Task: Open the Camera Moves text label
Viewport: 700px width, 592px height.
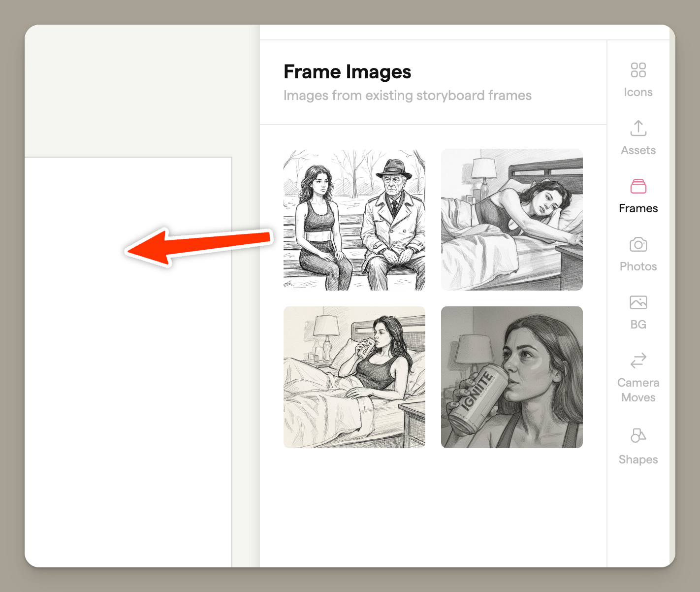Action: click(638, 390)
